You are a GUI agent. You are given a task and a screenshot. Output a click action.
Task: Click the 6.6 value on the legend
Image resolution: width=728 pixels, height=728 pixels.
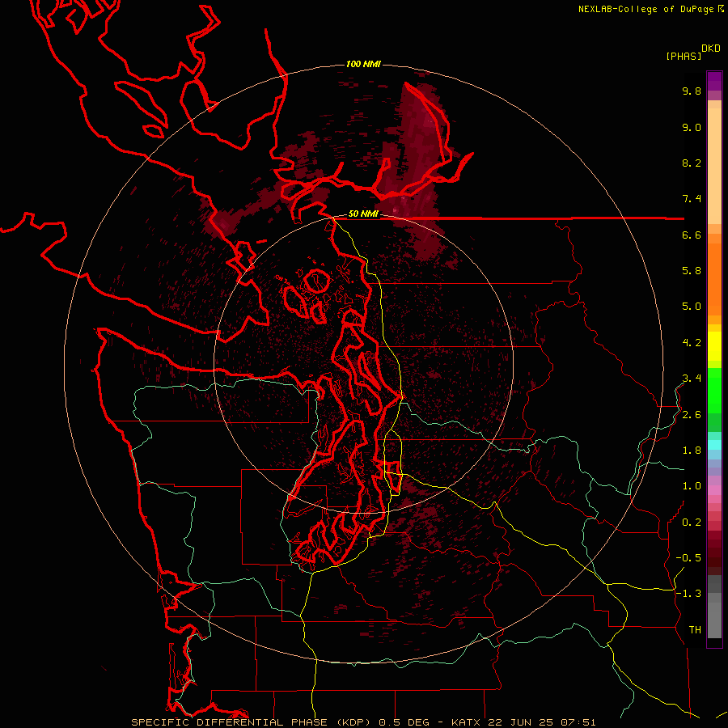(692, 235)
